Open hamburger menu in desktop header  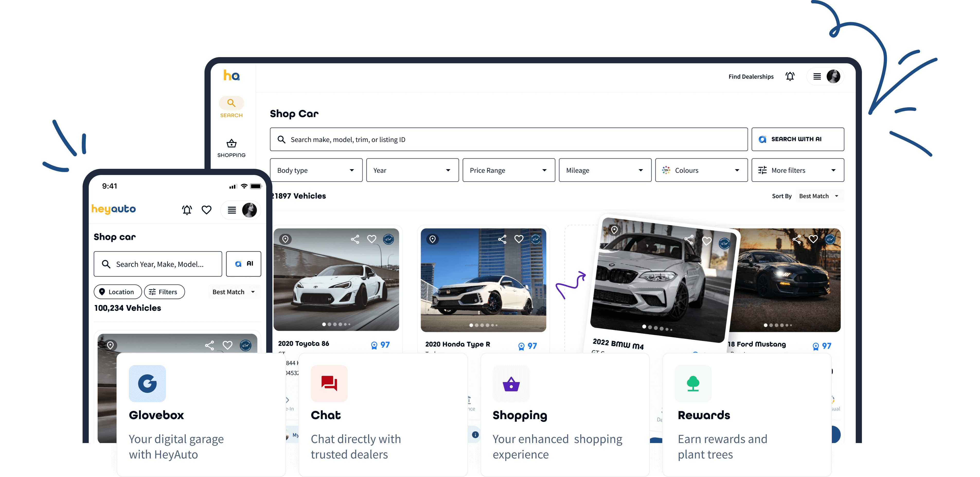pos(817,76)
